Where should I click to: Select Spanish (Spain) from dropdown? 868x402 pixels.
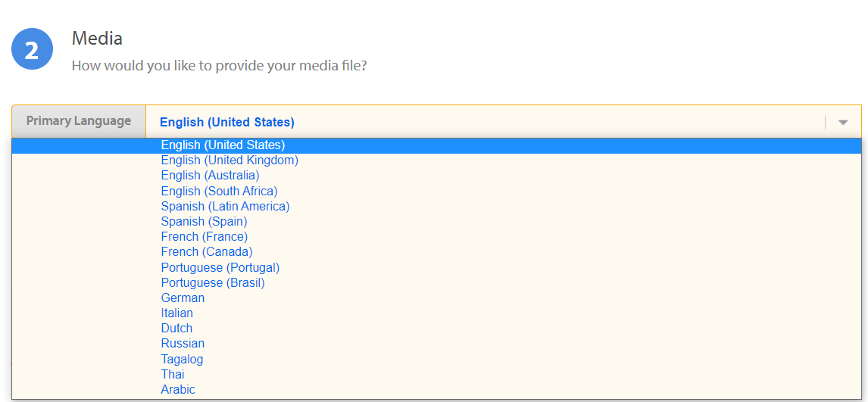[437, 221]
